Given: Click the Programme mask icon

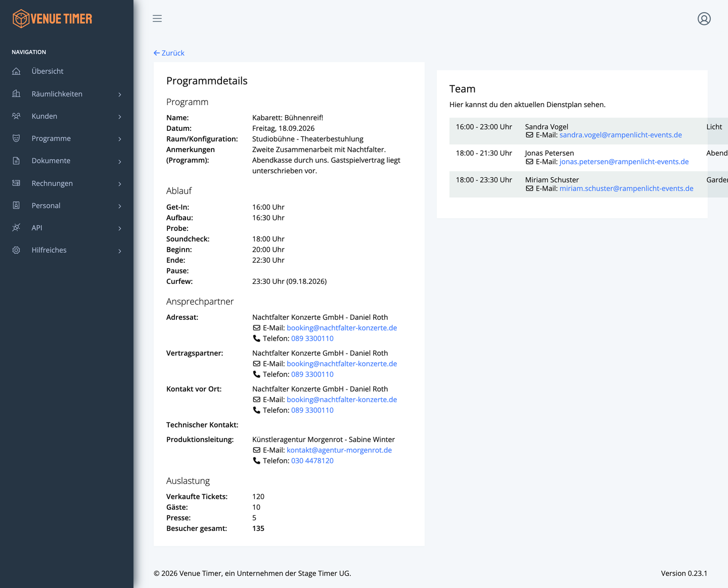Looking at the screenshot, I should coord(16,138).
